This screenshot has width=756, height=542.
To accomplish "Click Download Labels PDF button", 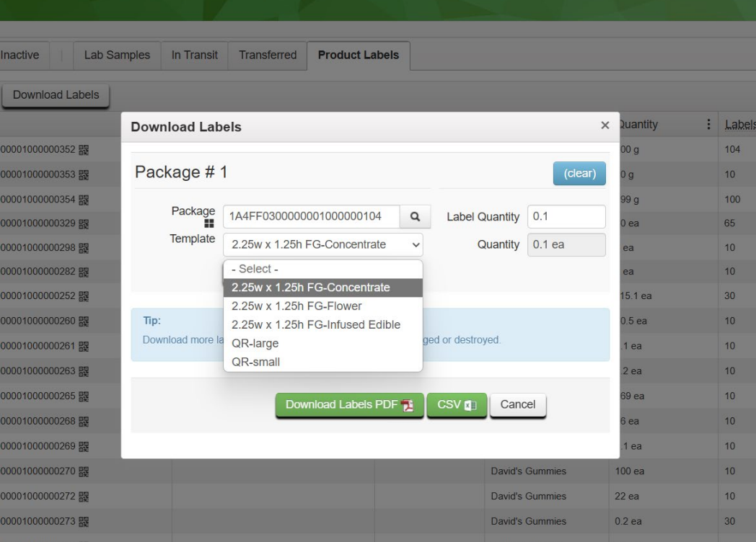I will click(x=350, y=405).
